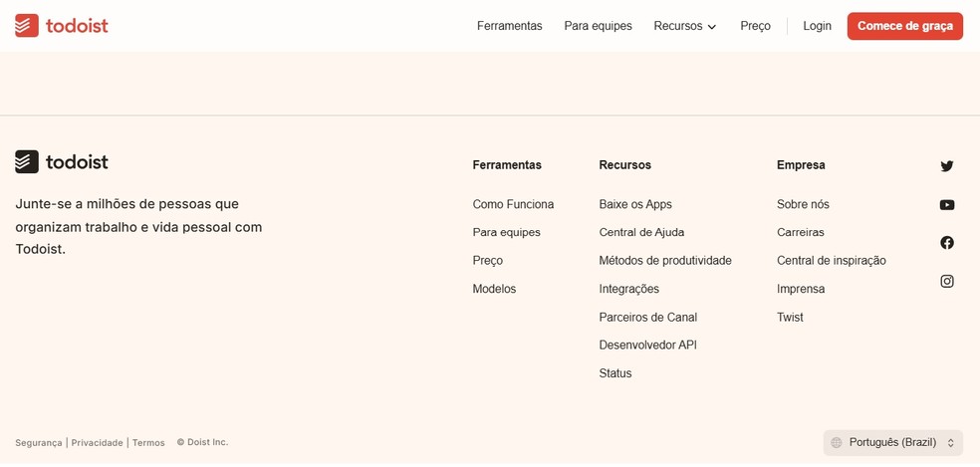Select Para equipes in the top navigation
Screen dimensions: 980x467
[x=598, y=26]
